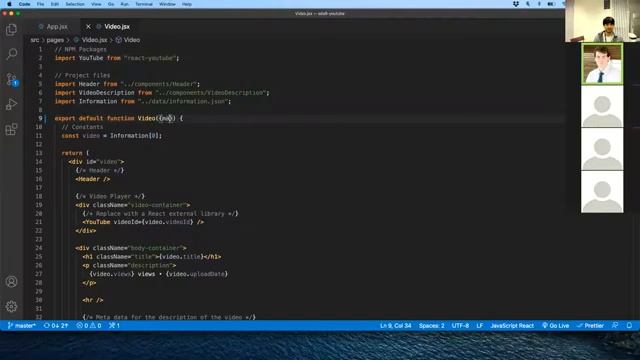This screenshot has width=640, height=360.
Task: Open the Explorer view in activity bar
Action: tap(11, 29)
